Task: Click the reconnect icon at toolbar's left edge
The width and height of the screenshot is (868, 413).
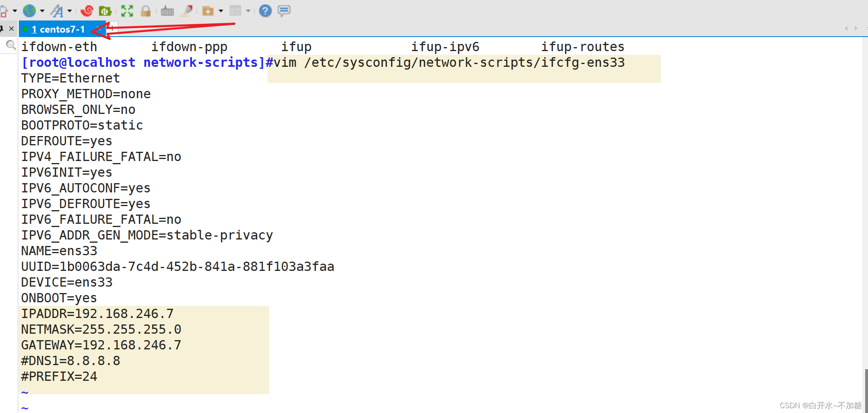Action: point(3,11)
